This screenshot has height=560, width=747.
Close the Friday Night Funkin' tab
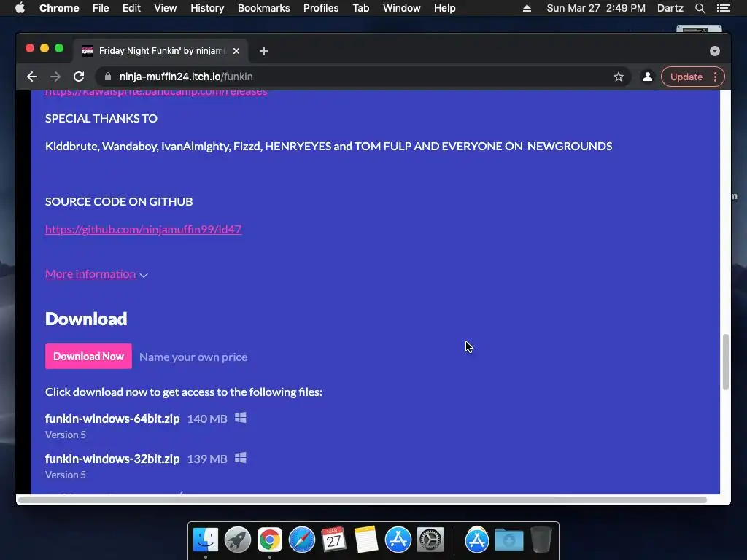pos(236,51)
